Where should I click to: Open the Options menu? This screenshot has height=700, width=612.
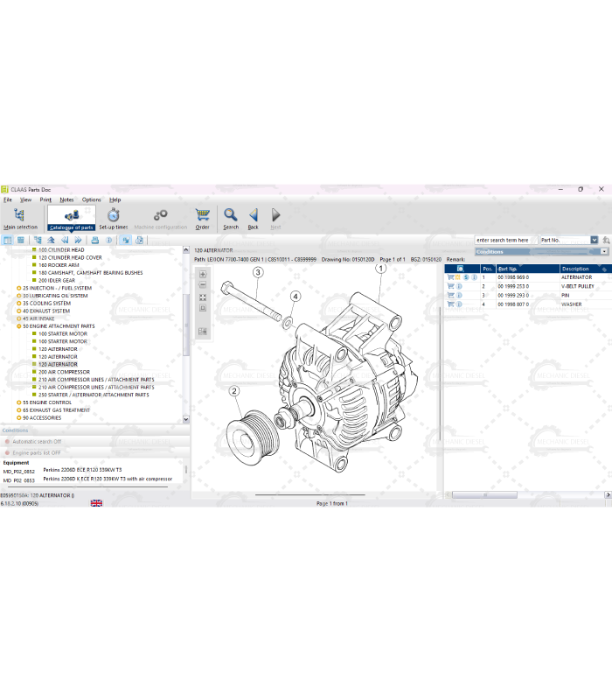click(x=92, y=199)
